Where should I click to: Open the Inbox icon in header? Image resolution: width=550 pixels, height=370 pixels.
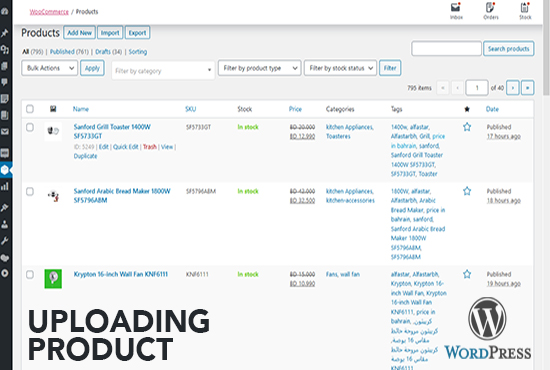click(456, 11)
